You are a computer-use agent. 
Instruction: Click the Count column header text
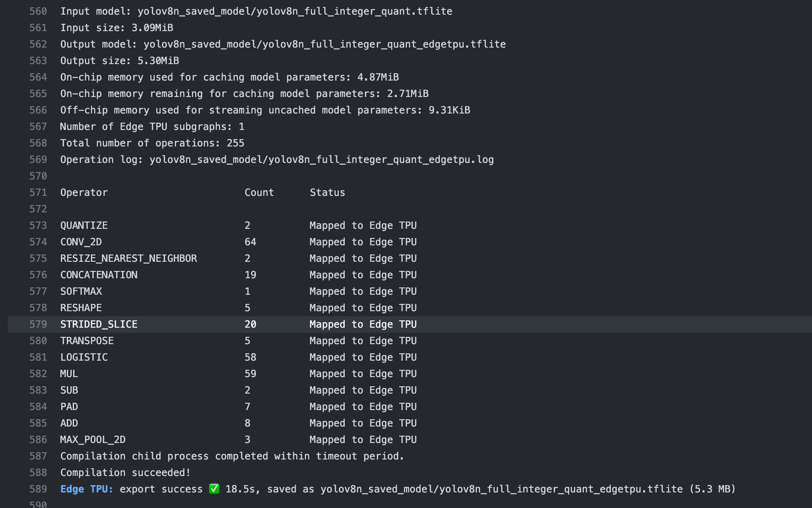point(259,192)
